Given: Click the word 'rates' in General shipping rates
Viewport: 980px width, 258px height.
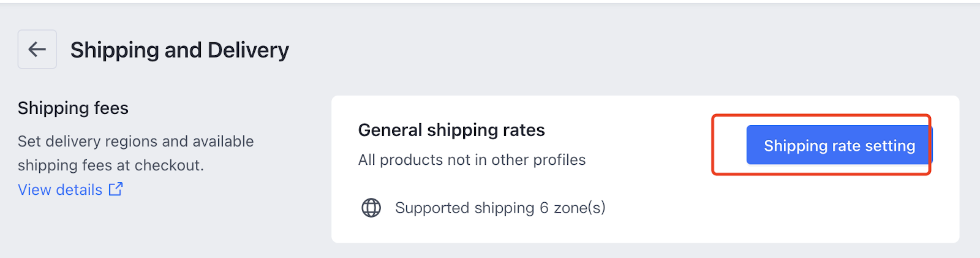Looking at the screenshot, I should coord(524,130).
